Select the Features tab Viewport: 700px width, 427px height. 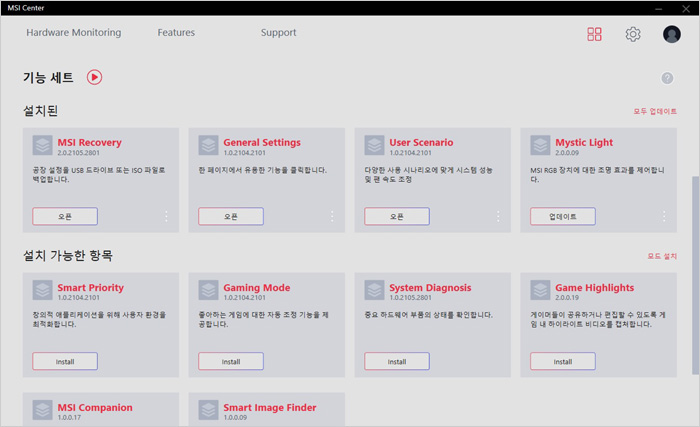click(x=176, y=33)
